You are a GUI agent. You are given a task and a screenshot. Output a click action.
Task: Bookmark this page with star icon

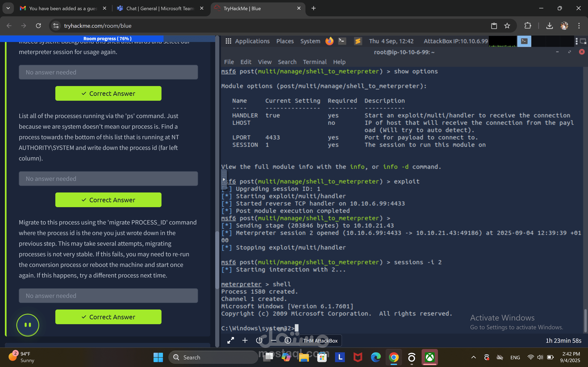507,26
